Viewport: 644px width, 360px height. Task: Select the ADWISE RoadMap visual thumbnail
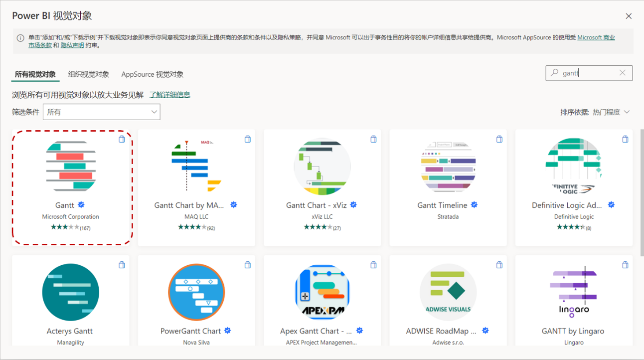tap(448, 292)
